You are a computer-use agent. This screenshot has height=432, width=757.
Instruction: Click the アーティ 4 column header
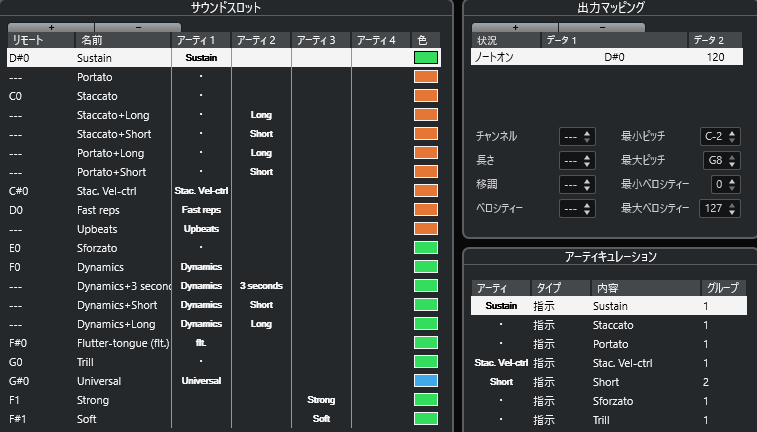pos(381,40)
